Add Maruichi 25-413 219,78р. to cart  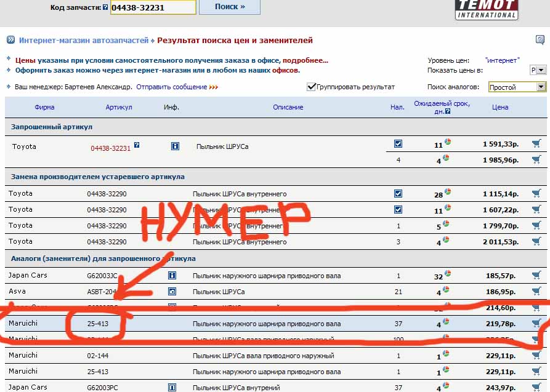(536, 324)
